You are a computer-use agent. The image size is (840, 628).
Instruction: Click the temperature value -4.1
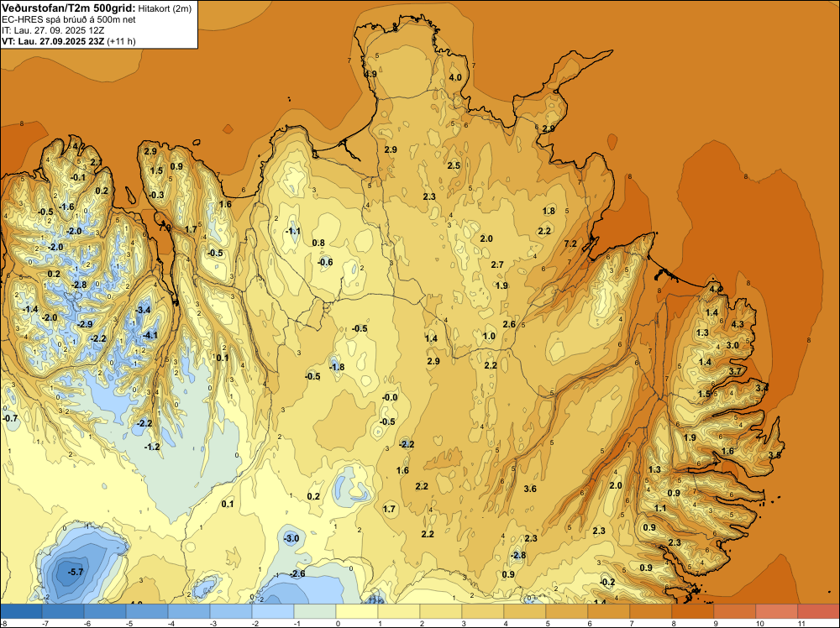(150, 335)
